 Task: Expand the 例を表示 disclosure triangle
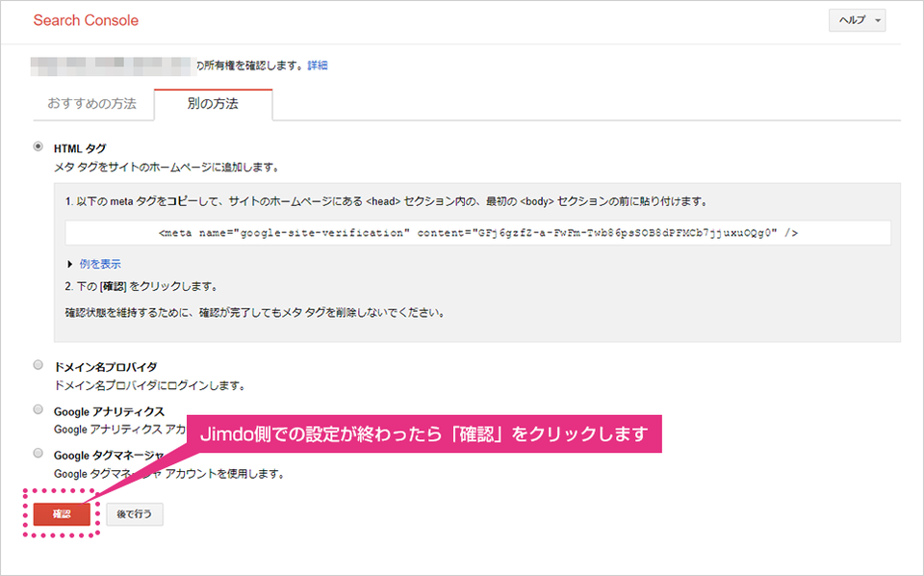pyautogui.click(x=70, y=264)
